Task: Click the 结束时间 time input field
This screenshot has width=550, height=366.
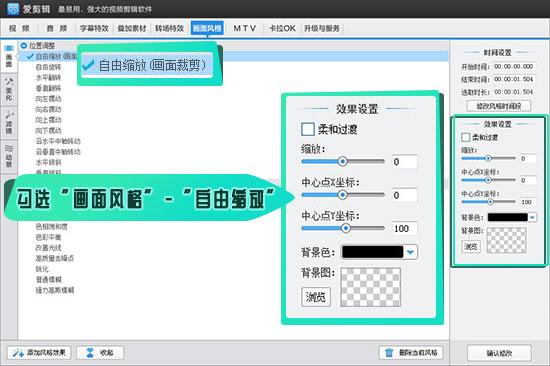Action: (x=514, y=79)
